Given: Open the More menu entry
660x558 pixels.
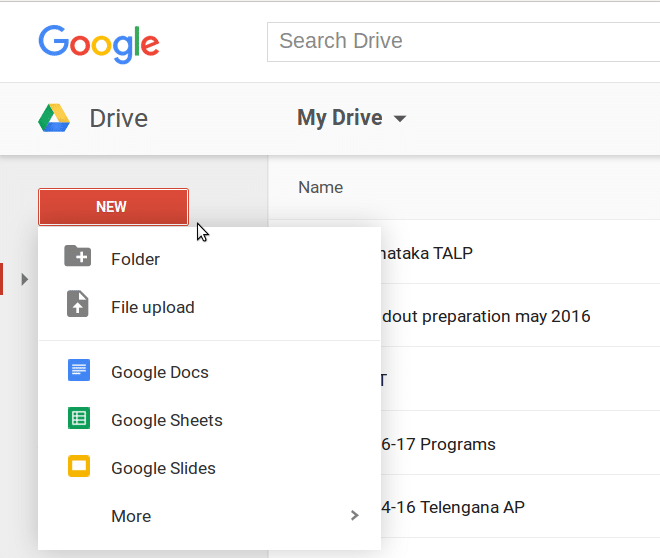Looking at the screenshot, I should [209, 516].
